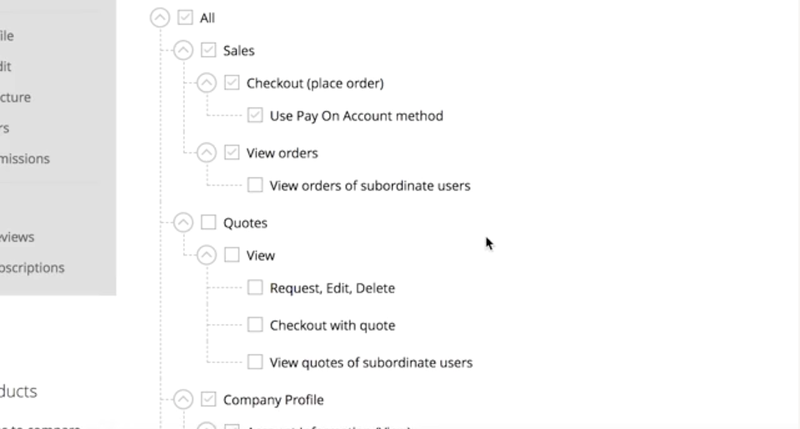Collapse the Company Profile node
The height and width of the screenshot is (429, 800).
183,400
